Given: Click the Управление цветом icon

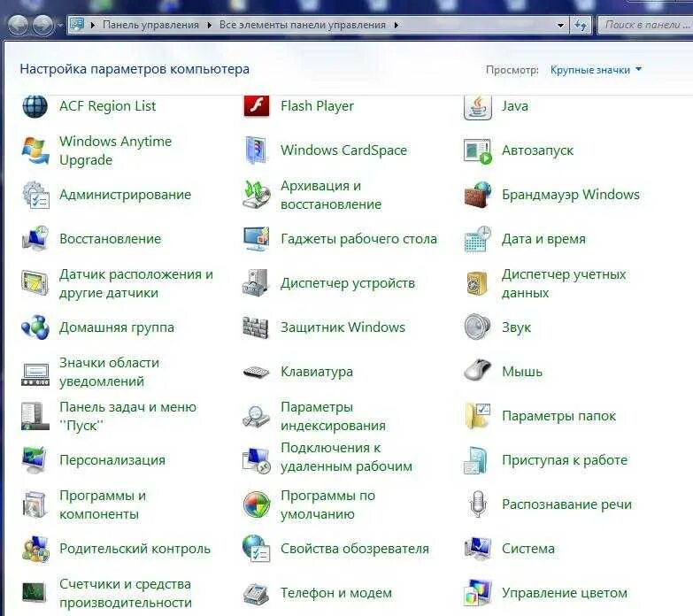Looking at the screenshot, I should tap(478, 593).
